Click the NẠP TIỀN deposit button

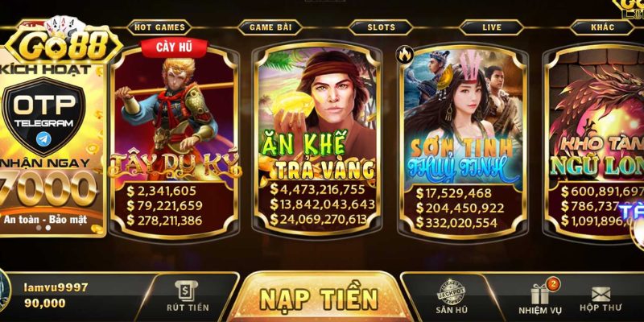pyautogui.click(x=318, y=297)
